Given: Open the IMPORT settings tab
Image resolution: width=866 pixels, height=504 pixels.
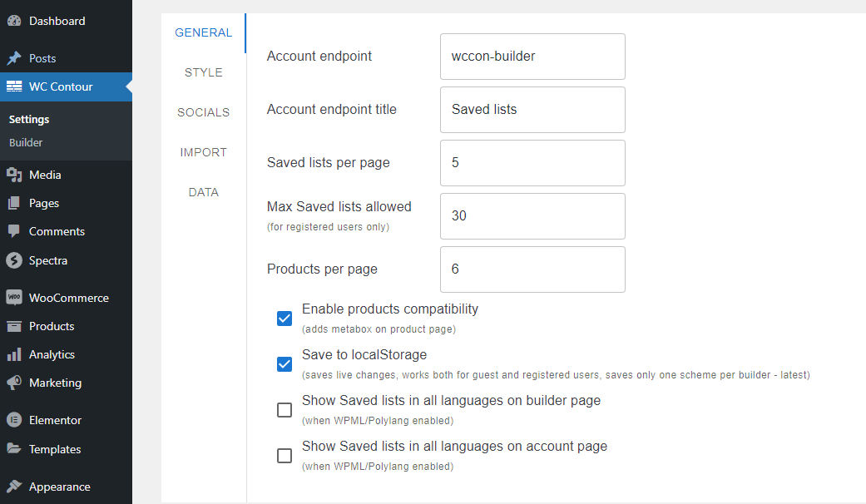Looking at the screenshot, I should tap(203, 152).
